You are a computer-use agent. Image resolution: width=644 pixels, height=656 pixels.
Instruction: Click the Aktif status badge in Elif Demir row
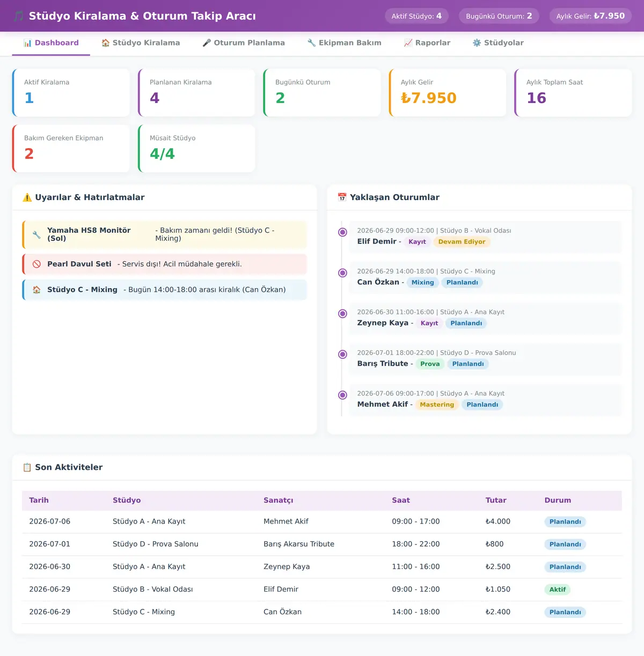[x=558, y=589]
